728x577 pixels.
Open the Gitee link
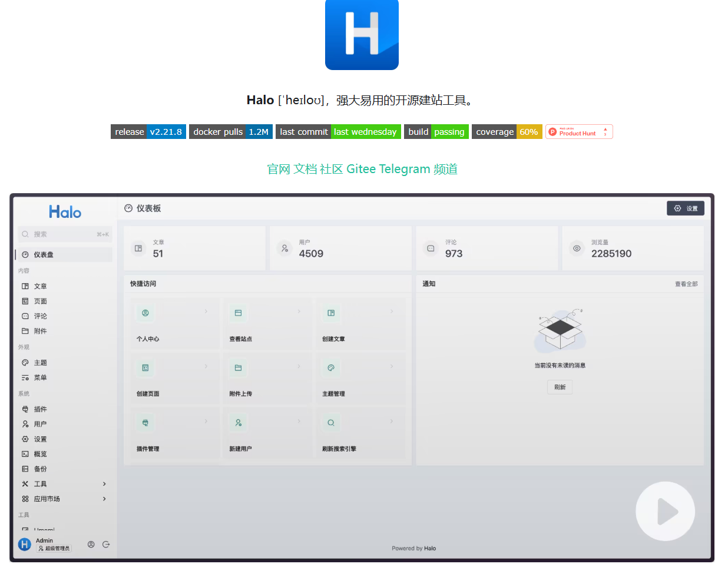[x=362, y=169]
